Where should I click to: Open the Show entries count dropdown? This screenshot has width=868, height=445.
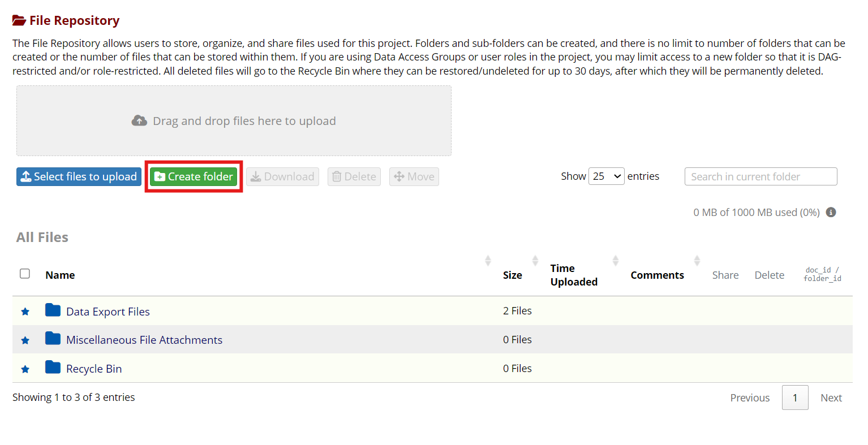[x=606, y=176]
